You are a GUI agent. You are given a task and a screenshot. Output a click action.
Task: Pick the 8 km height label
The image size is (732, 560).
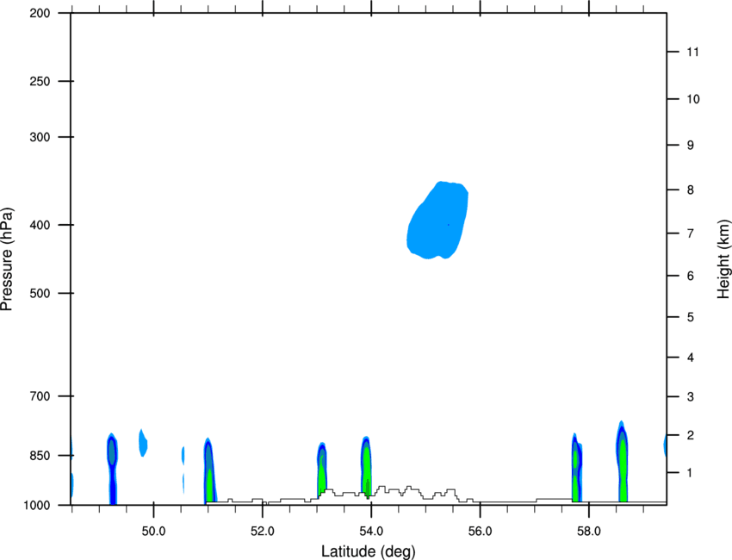point(691,190)
